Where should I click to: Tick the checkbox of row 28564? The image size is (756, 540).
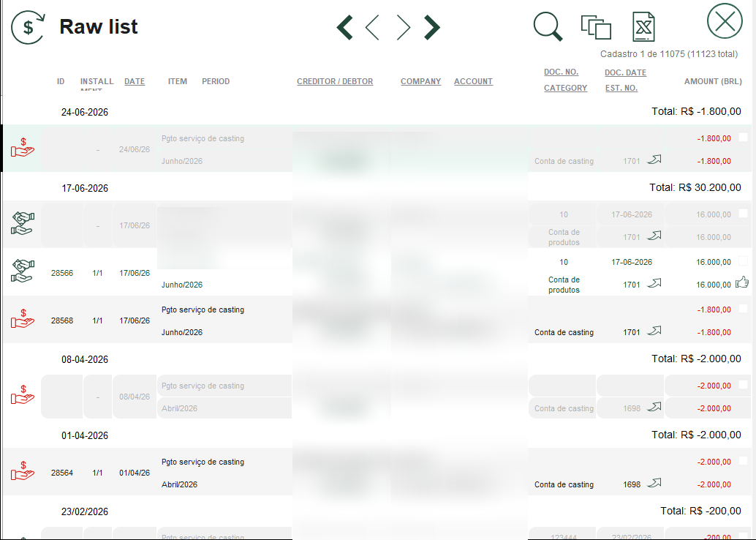coord(743,461)
